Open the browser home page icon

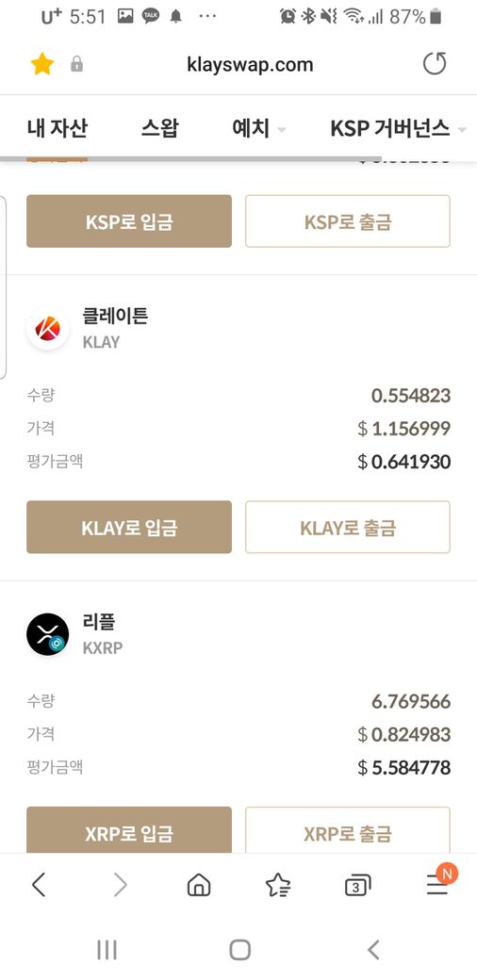(x=199, y=885)
